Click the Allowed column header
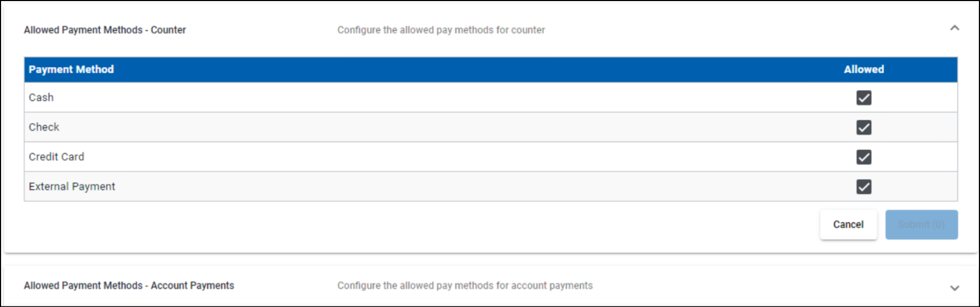980x307 pixels. tap(863, 70)
